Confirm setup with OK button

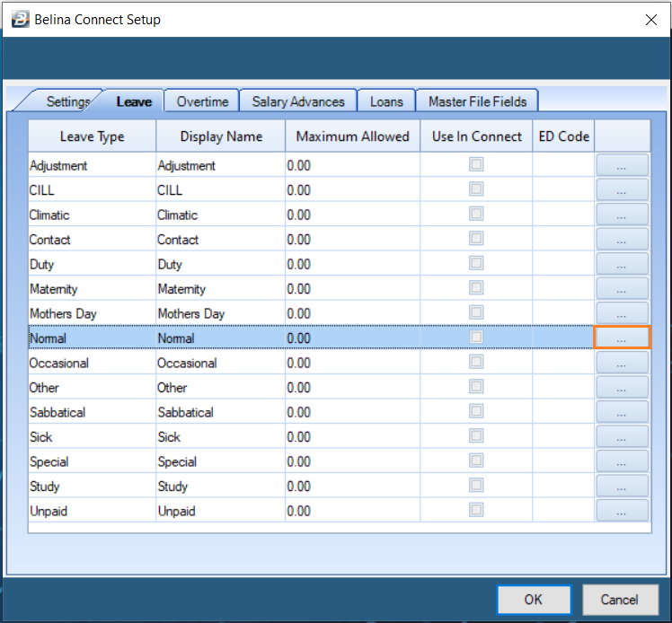click(x=534, y=600)
